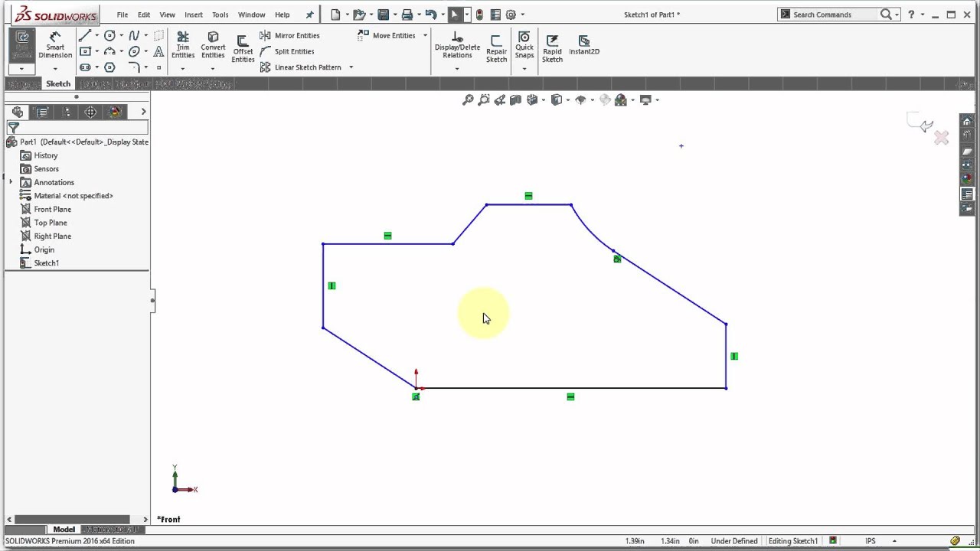Select Front Plane in the tree
Image resolution: width=980 pixels, height=551 pixels.
(45, 209)
